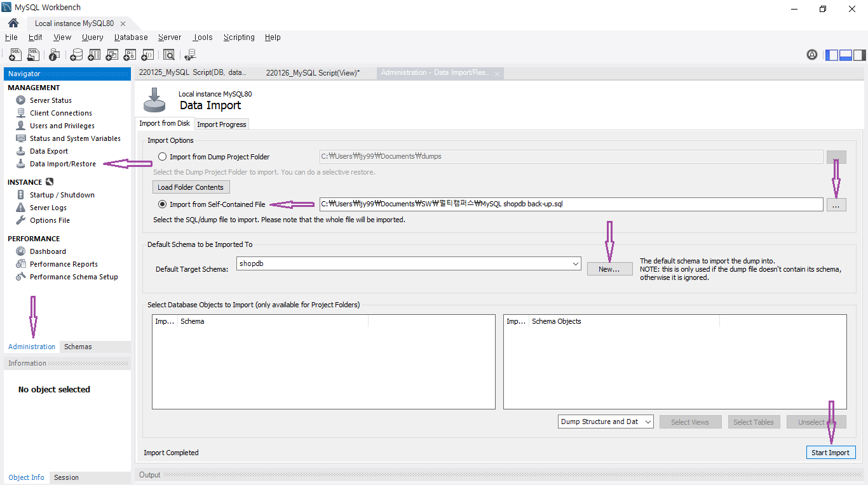Screen dimensions: 868x485
Task: Click the Schema Objects column header
Action: (624, 321)
